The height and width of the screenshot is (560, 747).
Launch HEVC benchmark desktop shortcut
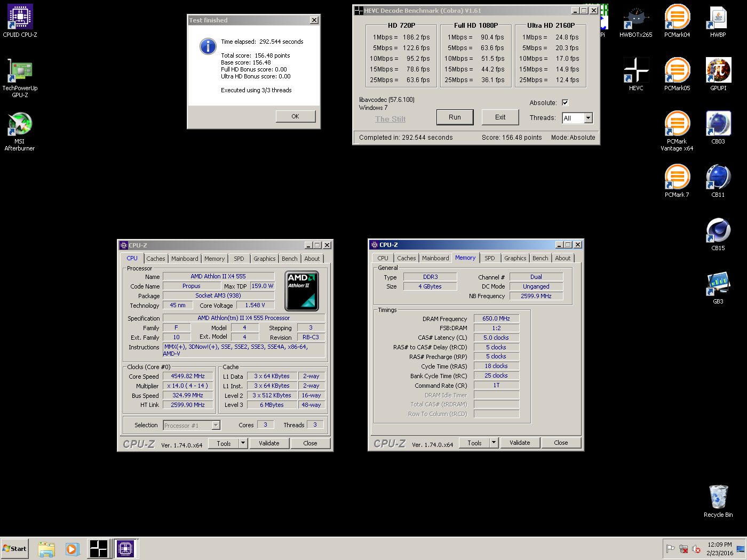[x=636, y=74]
